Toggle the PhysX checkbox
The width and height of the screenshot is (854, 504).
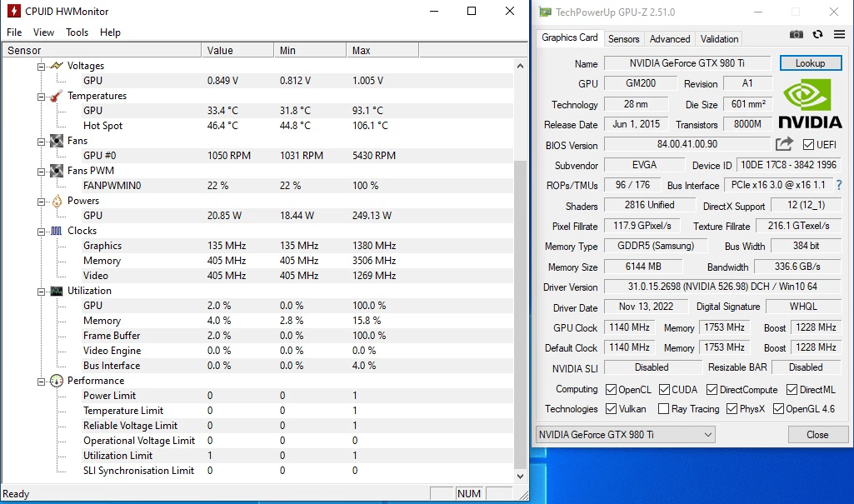pos(732,409)
